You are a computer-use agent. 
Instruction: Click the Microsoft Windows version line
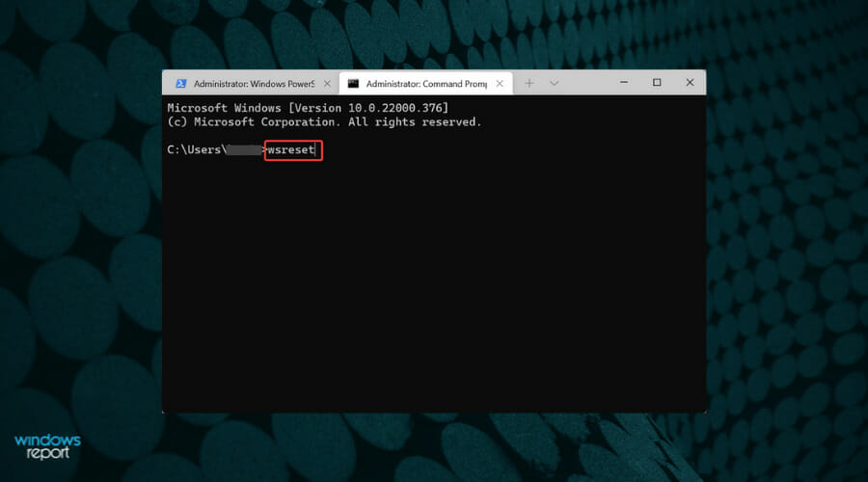[x=308, y=108]
